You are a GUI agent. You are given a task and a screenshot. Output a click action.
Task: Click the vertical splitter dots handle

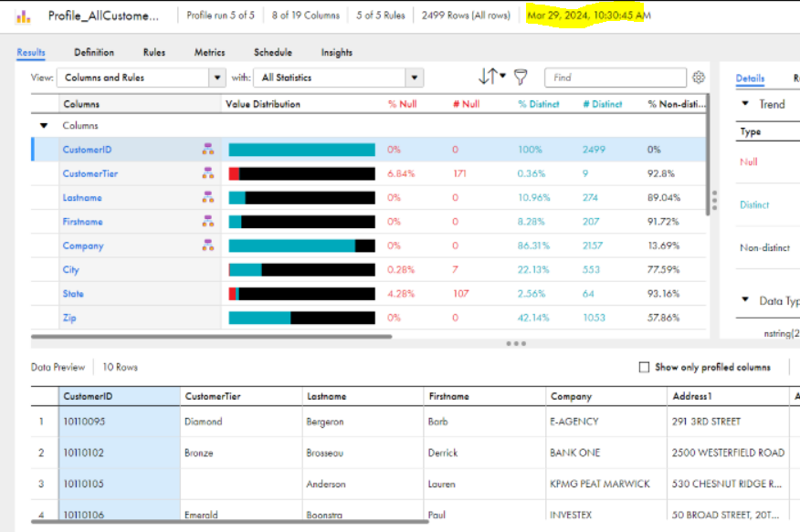[x=714, y=200]
